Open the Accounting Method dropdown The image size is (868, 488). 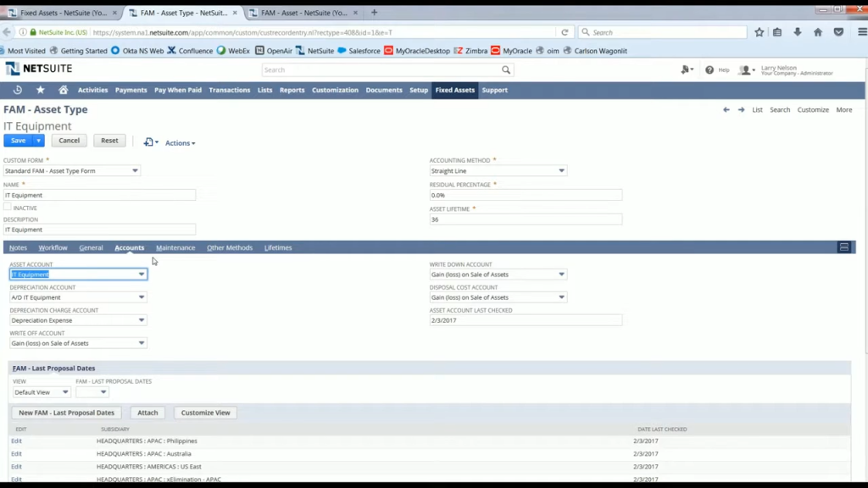tap(560, 169)
